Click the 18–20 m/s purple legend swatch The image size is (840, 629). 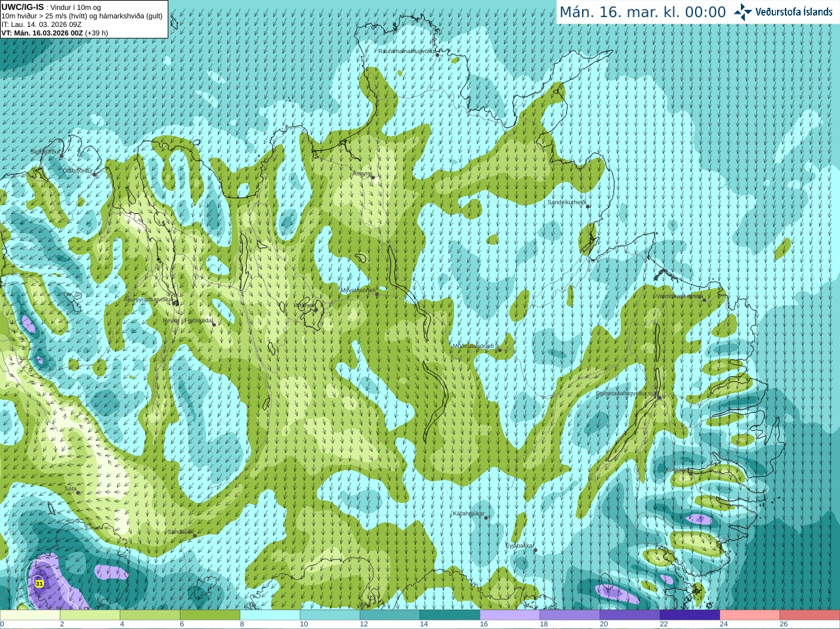570,615
